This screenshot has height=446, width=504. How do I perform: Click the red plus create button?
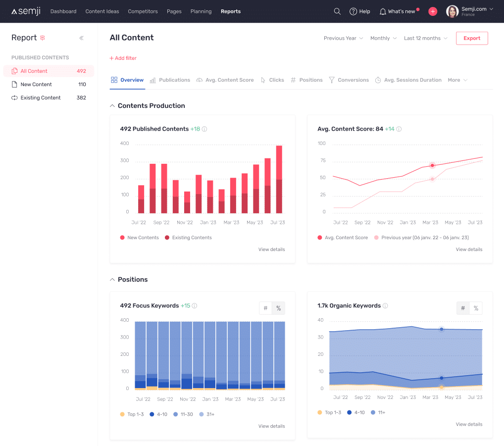[x=433, y=11]
